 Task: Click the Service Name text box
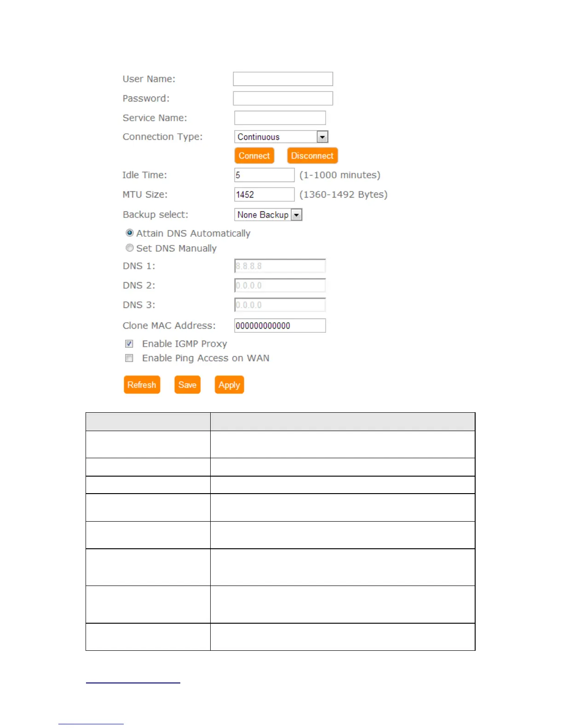(280, 118)
